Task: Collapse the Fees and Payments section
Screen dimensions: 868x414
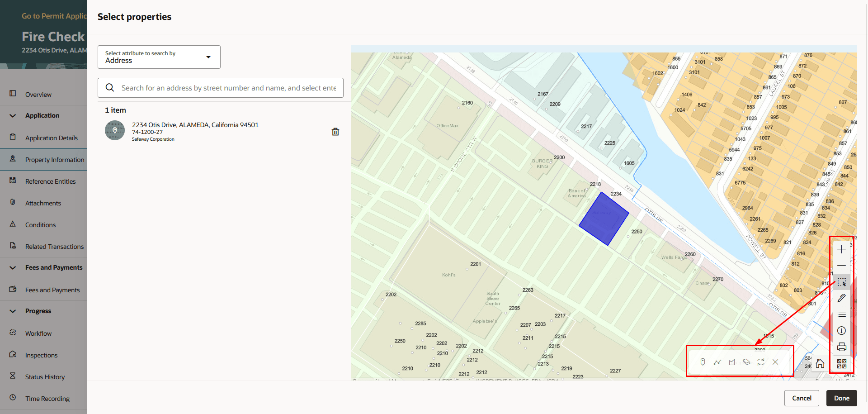Action: tap(12, 267)
